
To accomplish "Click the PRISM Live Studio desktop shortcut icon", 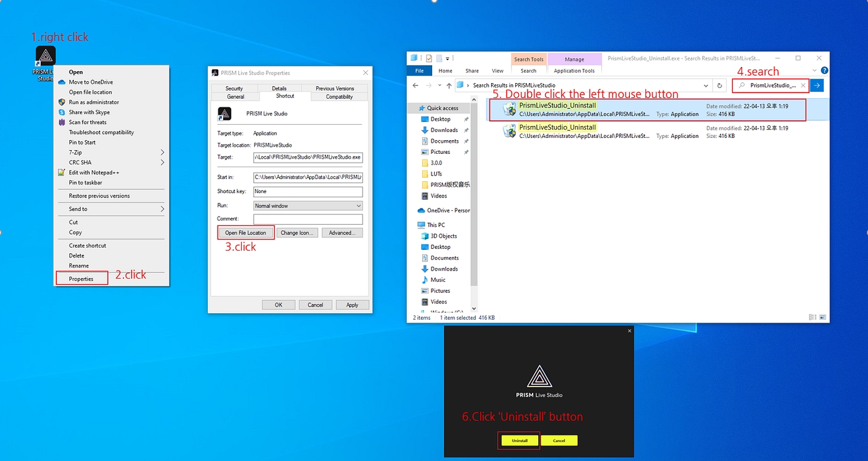I will (x=45, y=56).
